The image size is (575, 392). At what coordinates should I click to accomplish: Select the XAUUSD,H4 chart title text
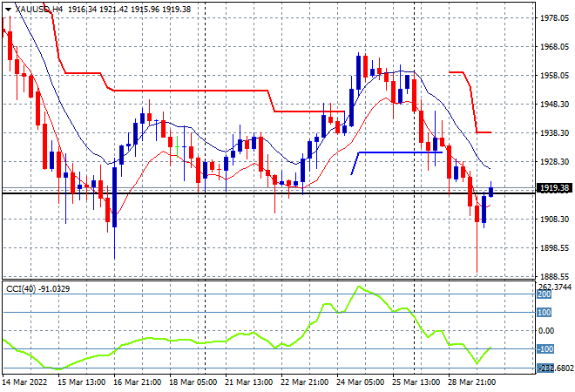[39, 10]
